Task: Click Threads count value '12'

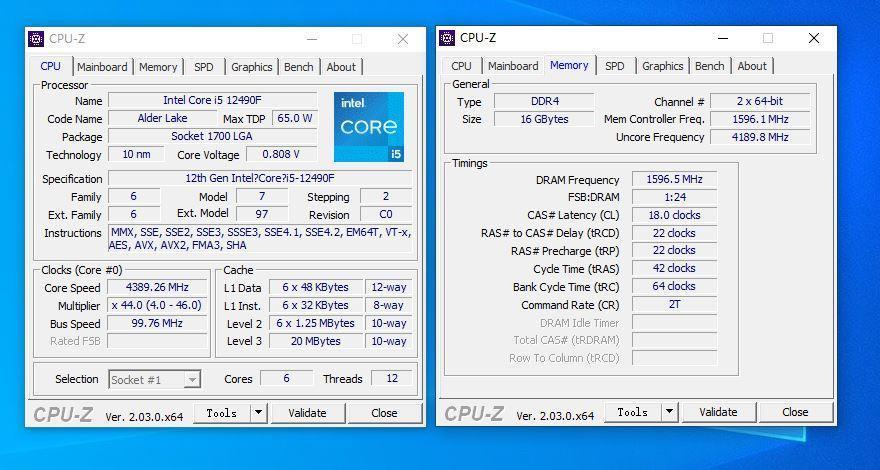Action: pos(392,378)
